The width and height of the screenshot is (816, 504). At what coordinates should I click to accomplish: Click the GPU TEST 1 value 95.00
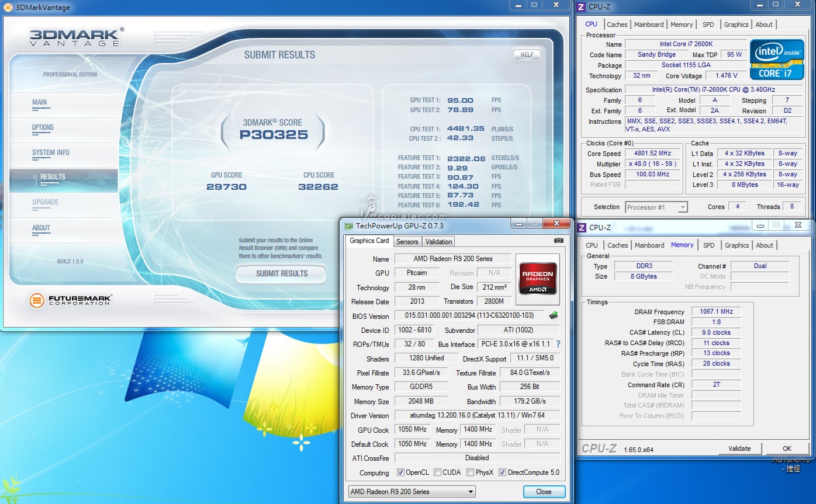(x=461, y=100)
